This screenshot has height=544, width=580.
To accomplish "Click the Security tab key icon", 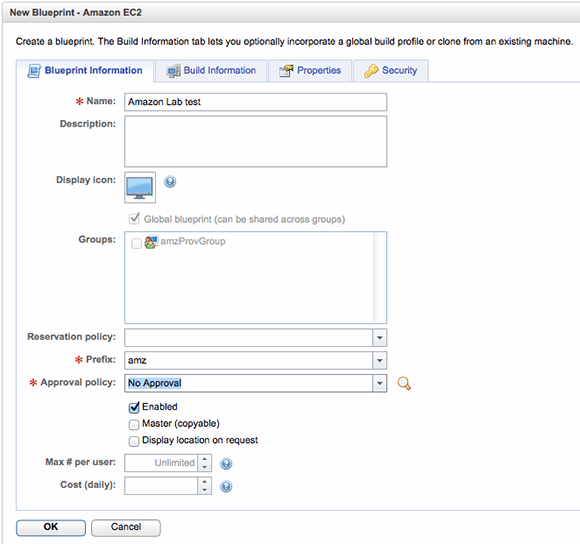I will (371, 71).
